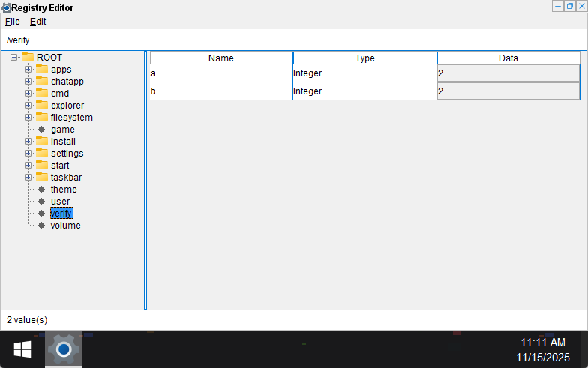Click the Registry Editor title bar icon
588x368 pixels.
tap(5, 7)
